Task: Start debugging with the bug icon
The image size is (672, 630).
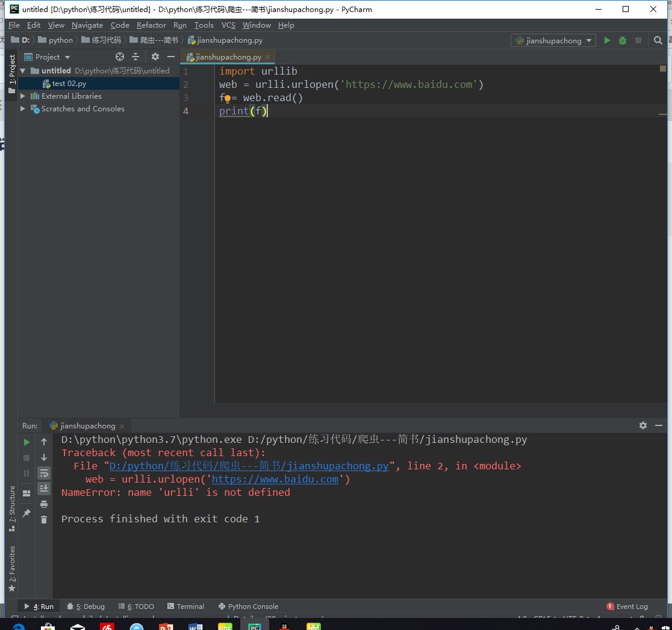Action: (622, 40)
